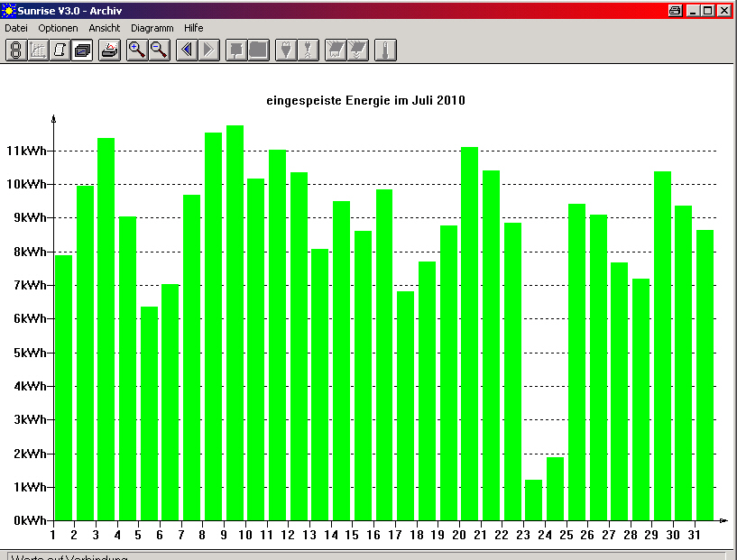Zoom out with the minus magnifier
This screenshot has height=560, width=737.
click(x=160, y=50)
